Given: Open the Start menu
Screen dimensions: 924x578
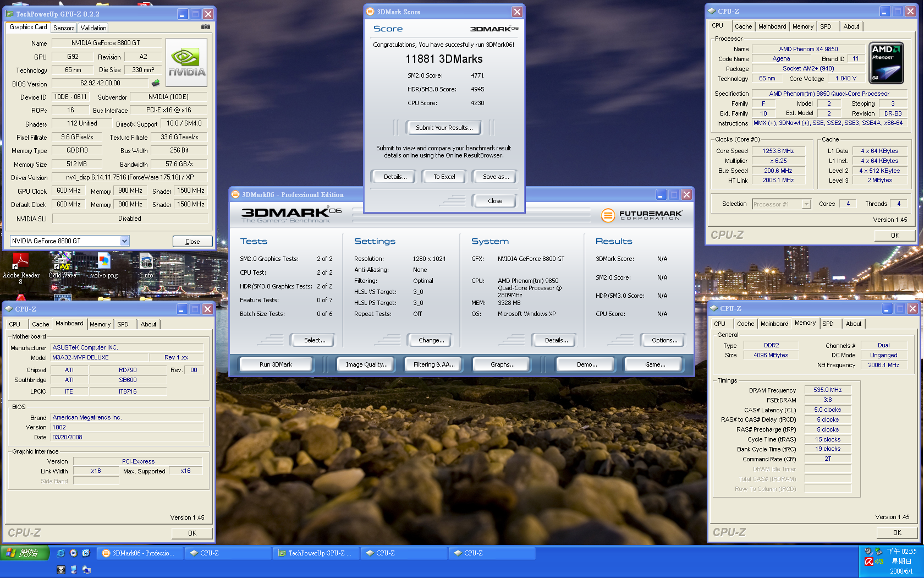Looking at the screenshot, I should click(x=25, y=553).
